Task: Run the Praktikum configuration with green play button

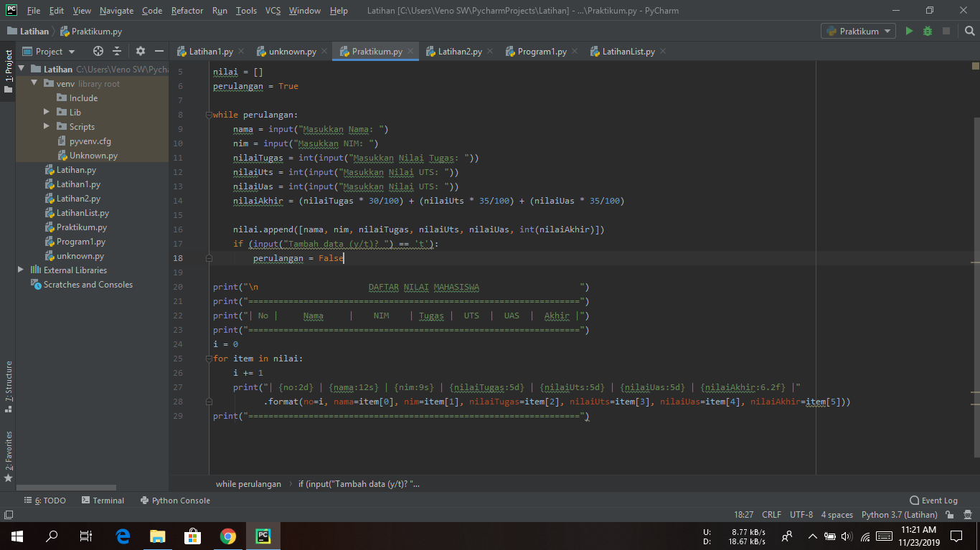Action: coord(910,32)
